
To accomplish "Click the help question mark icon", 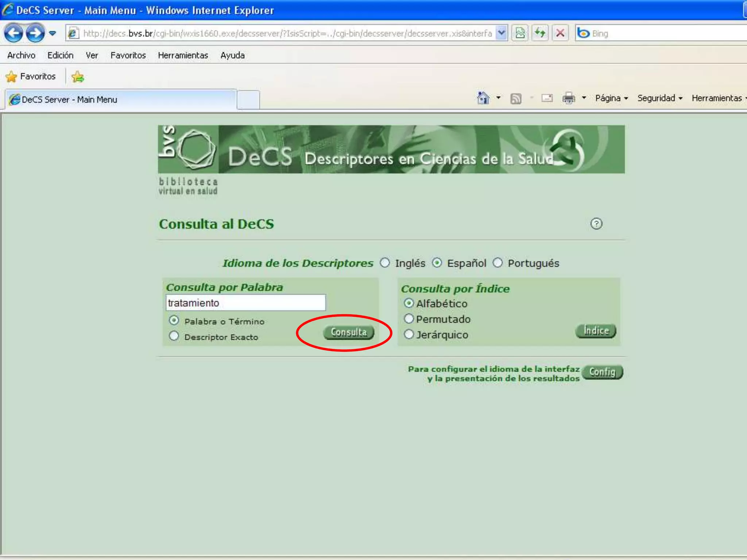I will [x=596, y=223].
